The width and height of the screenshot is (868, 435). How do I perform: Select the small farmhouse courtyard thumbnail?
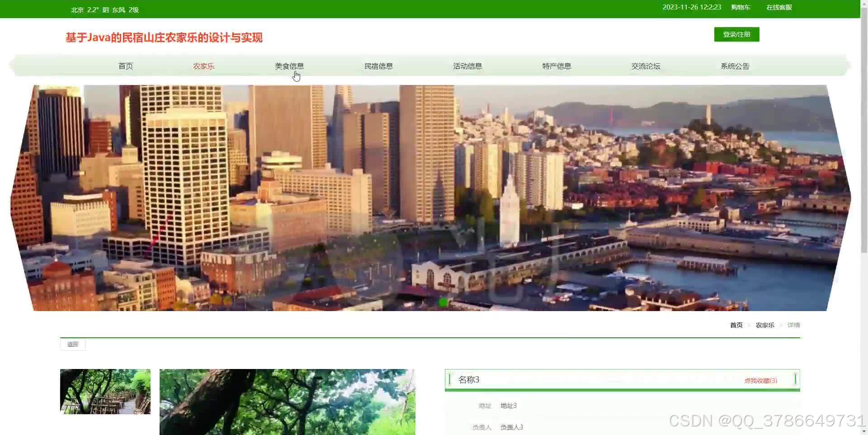tap(105, 392)
